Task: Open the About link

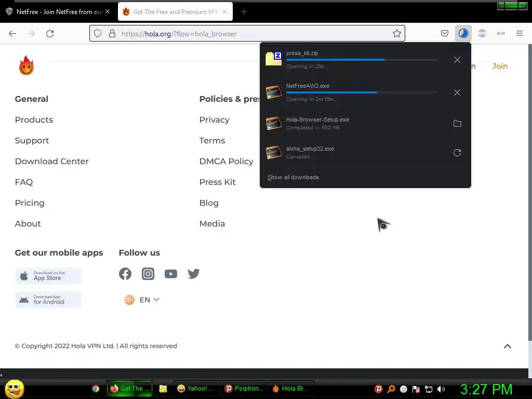Action: point(28,223)
